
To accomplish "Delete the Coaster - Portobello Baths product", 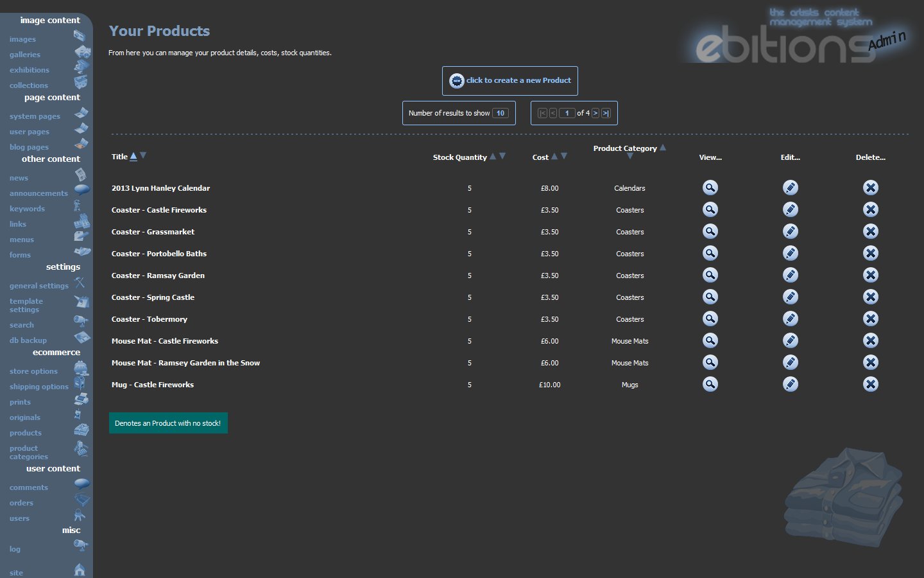I will 870,253.
